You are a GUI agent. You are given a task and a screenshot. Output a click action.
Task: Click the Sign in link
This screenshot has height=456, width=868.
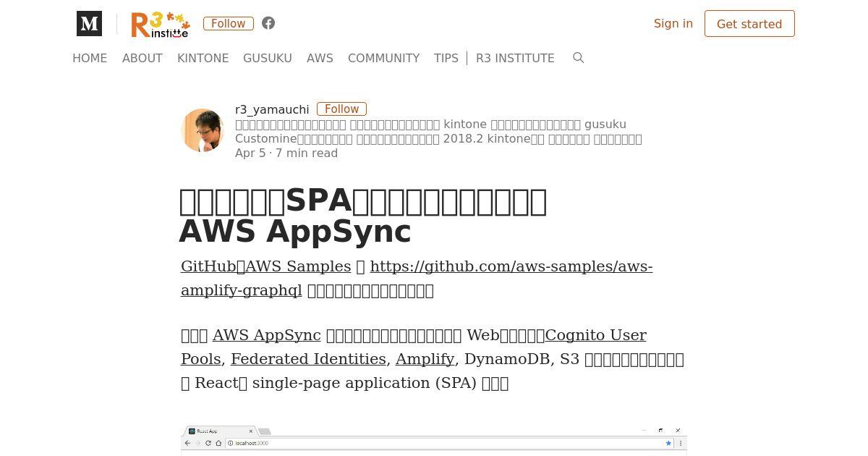coord(673,23)
